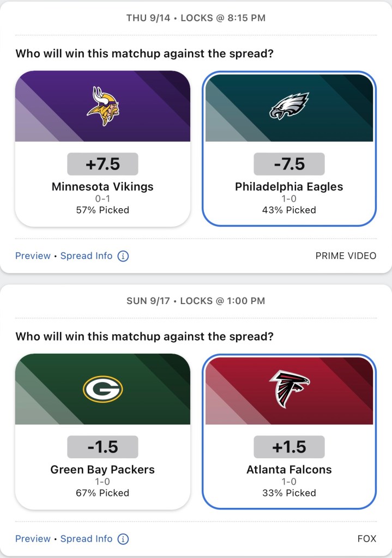392x558 pixels.
Task: Pick Green Bay Packers -1.5 spread
Action: point(102,447)
